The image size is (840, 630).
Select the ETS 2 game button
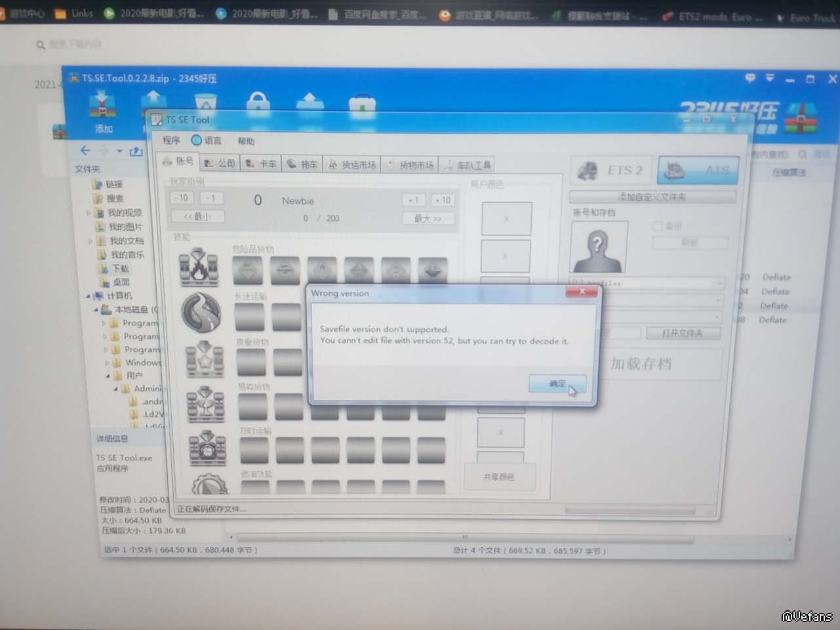611,170
